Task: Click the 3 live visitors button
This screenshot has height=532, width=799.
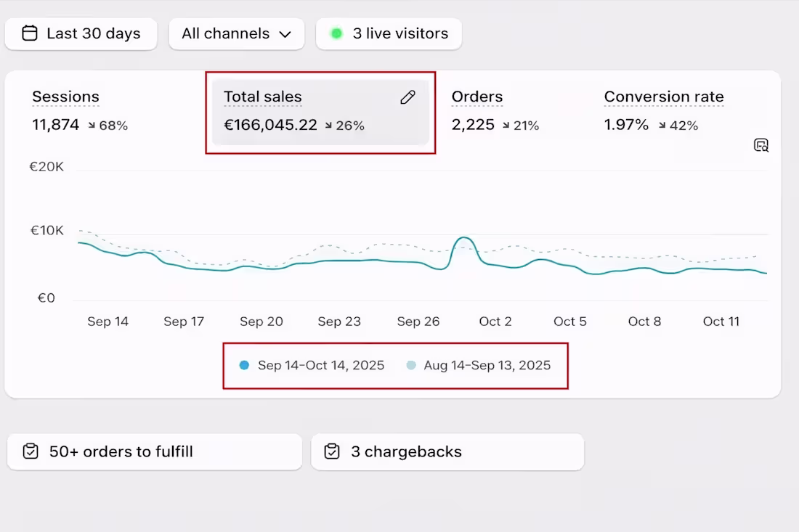Action: pyautogui.click(x=389, y=33)
